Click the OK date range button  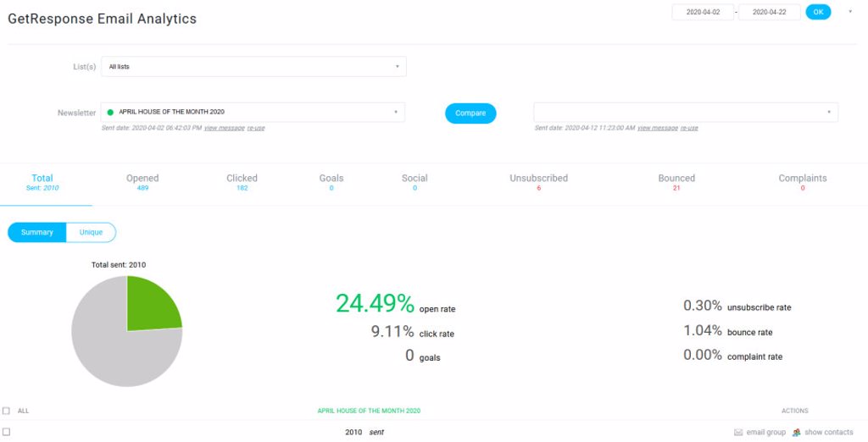818,12
